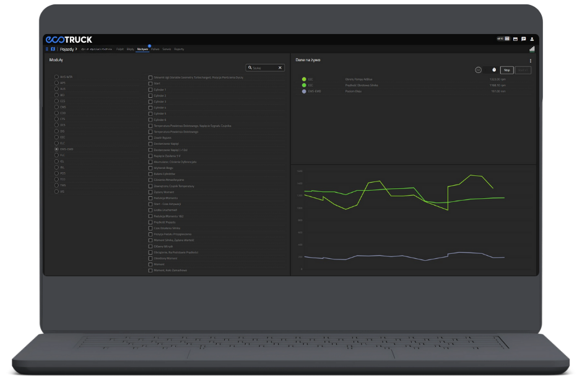This screenshot has height=392, width=582.
Task: Click the ecoTRUCK logo
Action: coord(68,40)
